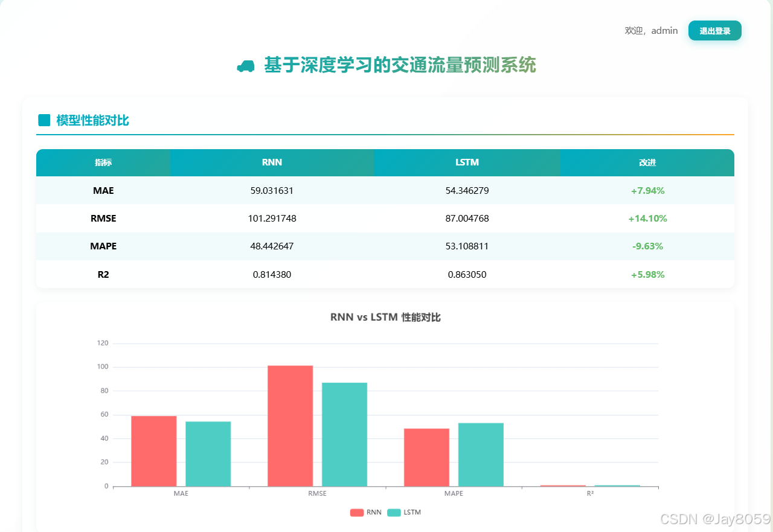Click the red RNN legend color swatch
This screenshot has height=532, width=773.
[357, 512]
